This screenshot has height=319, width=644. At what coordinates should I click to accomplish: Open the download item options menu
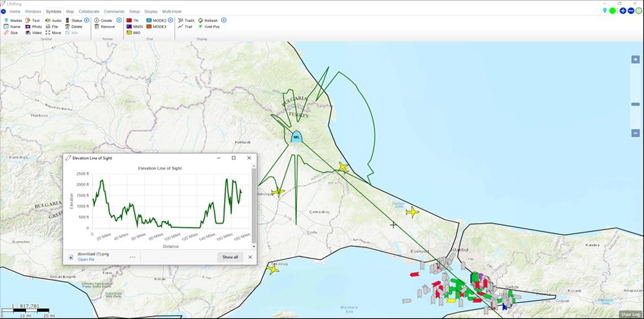pos(133,257)
